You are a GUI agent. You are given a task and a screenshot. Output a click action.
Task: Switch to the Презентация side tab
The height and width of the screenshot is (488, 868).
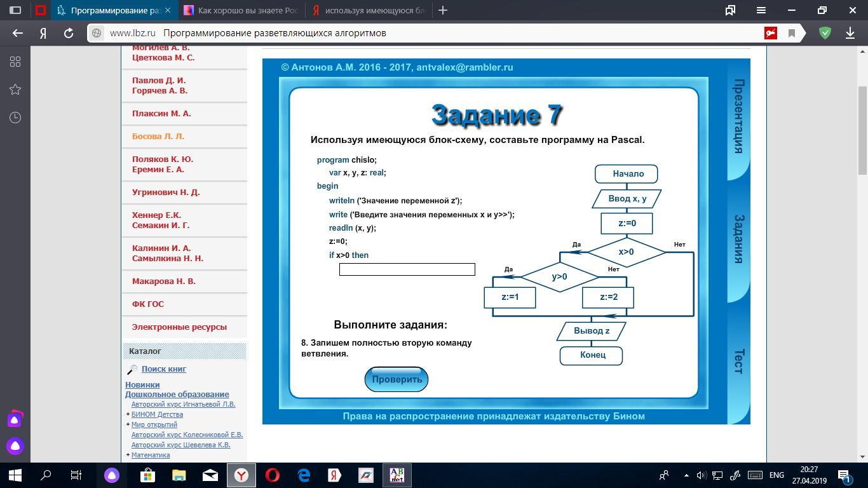[x=738, y=116]
